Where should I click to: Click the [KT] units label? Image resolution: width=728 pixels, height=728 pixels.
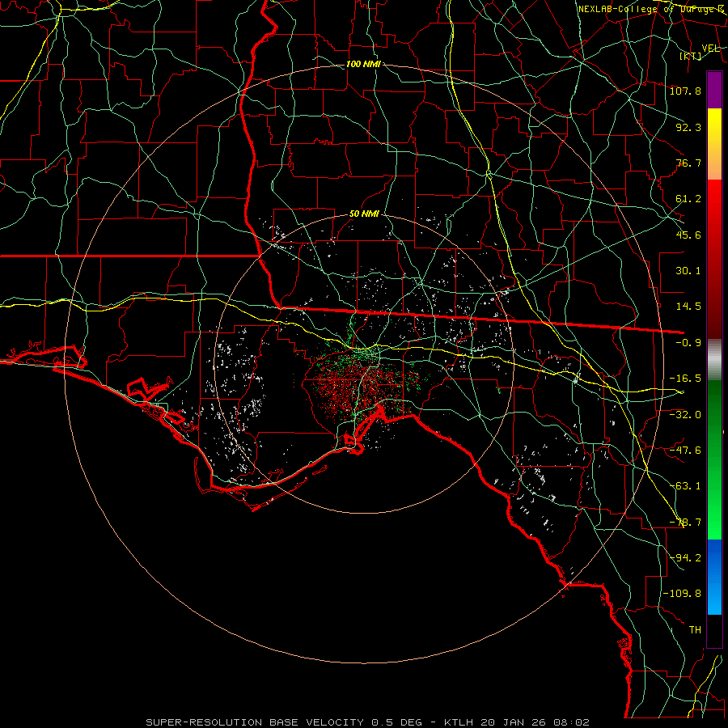(x=691, y=56)
